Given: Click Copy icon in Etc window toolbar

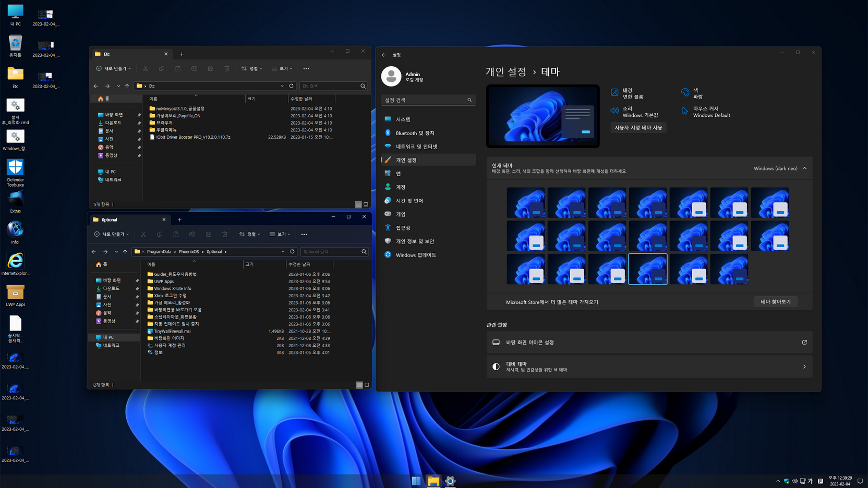Looking at the screenshot, I should 162,68.
